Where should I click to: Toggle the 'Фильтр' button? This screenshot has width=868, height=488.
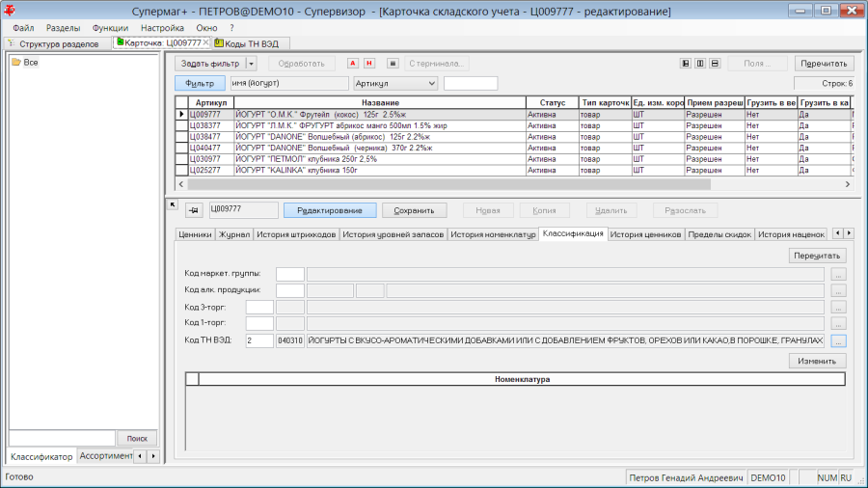[x=200, y=84]
